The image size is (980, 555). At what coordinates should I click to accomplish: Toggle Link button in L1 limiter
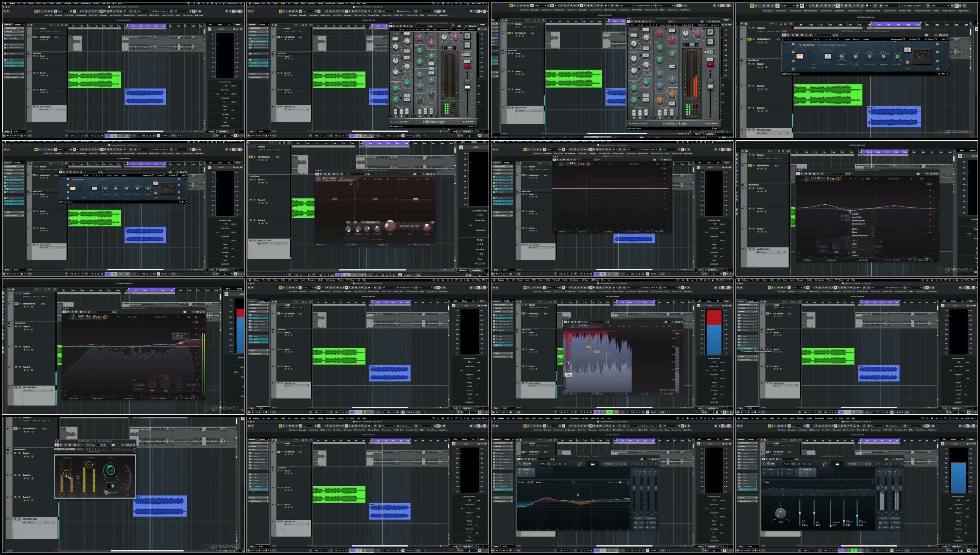coord(78,478)
